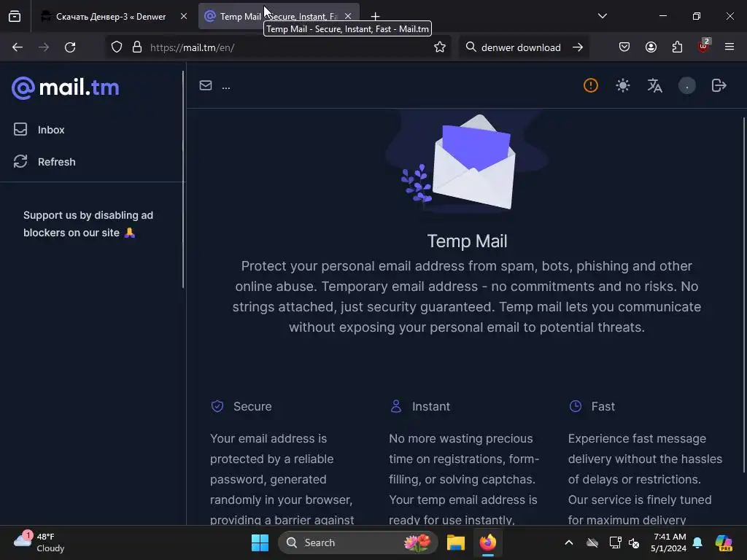This screenshot has width=747, height=560.
Task: Refresh the mailbox from sidebar
Action: pos(44,162)
